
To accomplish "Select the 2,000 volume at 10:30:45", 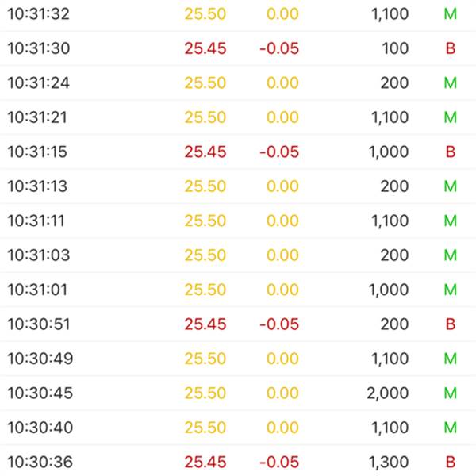I will [x=388, y=393].
